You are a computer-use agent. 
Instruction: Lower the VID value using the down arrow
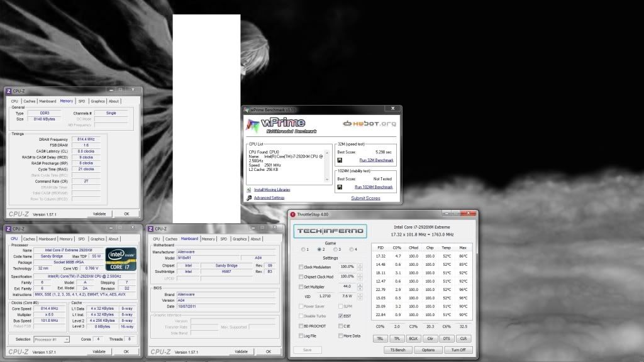[360, 299]
